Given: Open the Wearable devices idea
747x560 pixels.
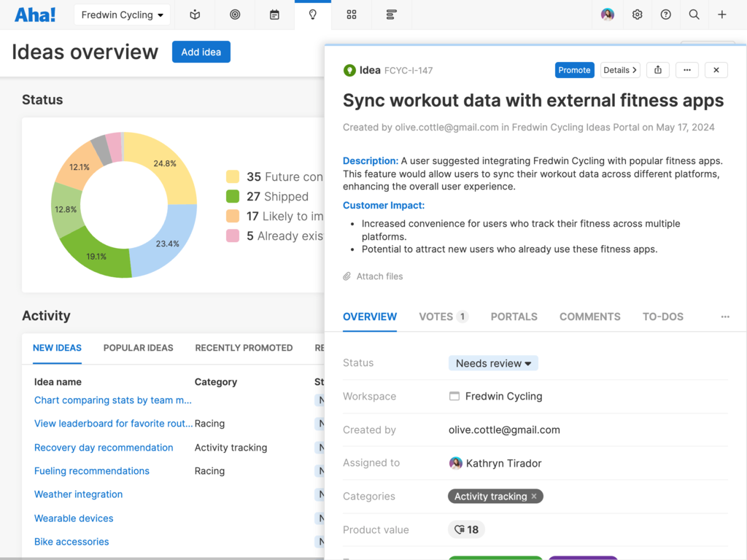Looking at the screenshot, I should pyautogui.click(x=74, y=518).
